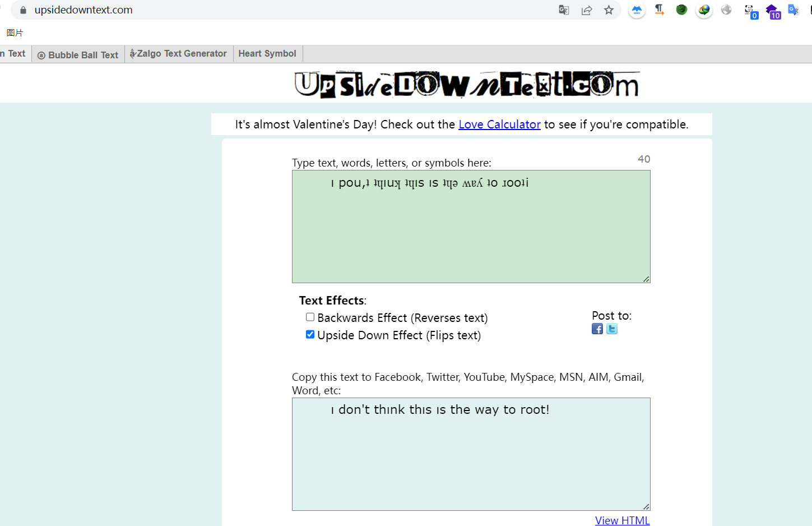The width and height of the screenshot is (812, 526).
Task: Open the purple layered extension with badge 10
Action: click(x=773, y=11)
